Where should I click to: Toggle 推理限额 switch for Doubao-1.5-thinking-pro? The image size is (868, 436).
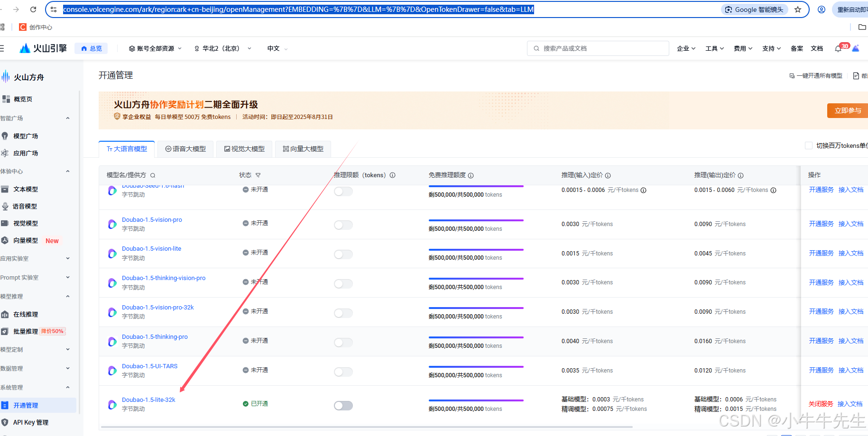(343, 343)
